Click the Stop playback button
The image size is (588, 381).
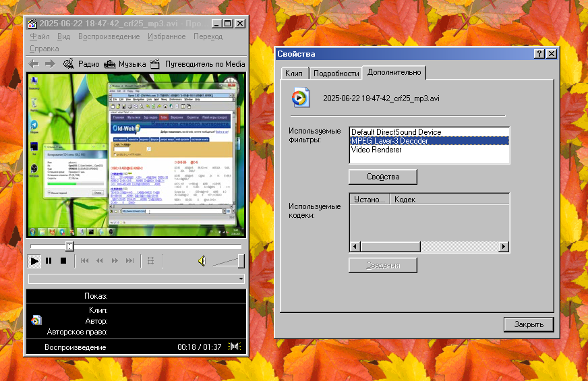[63, 260]
